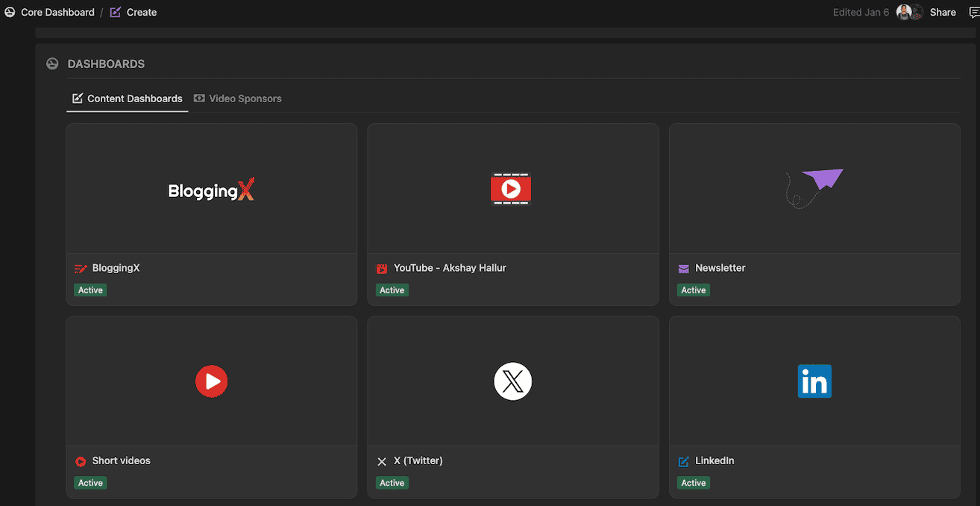Open the LinkedIn card title

714,460
